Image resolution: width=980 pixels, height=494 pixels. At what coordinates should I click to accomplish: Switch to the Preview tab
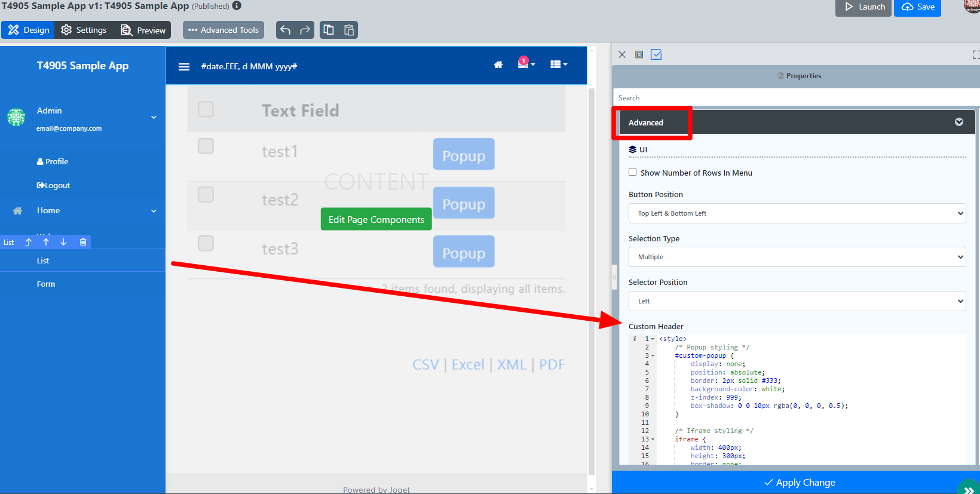tap(143, 30)
